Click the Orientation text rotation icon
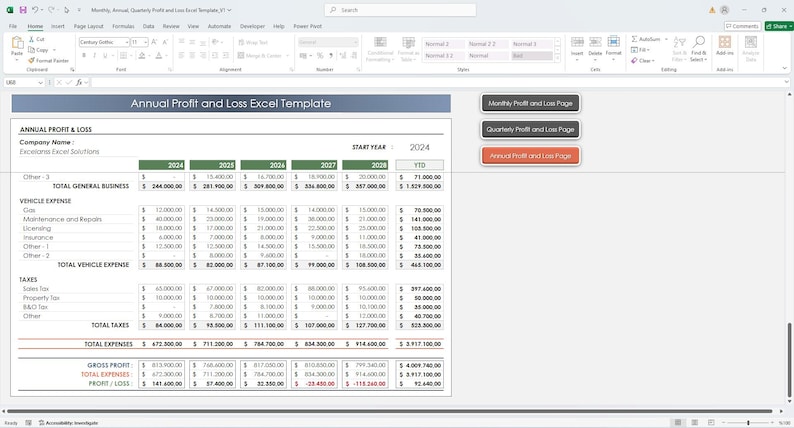Screen dimensions: 794x428 [x=216, y=42]
